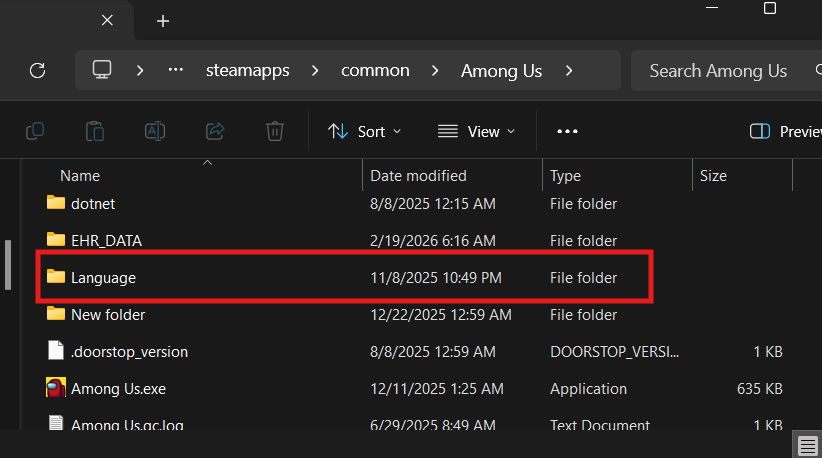Image resolution: width=822 pixels, height=458 pixels.
Task: Click the Copy icon in toolbar
Action: click(x=35, y=131)
